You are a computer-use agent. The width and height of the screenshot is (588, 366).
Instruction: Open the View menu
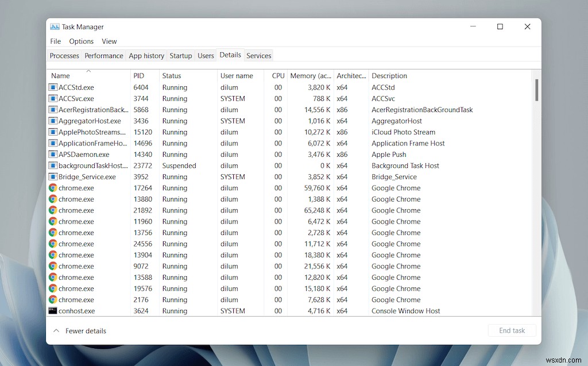point(109,41)
